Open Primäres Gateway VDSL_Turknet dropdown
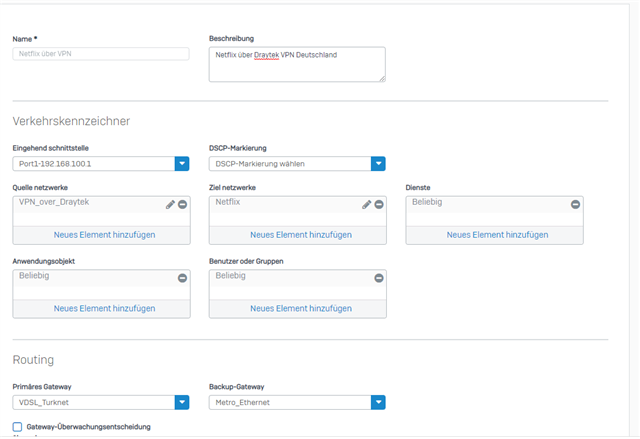The height and width of the screenshot is (439, 640). point(182,403)
